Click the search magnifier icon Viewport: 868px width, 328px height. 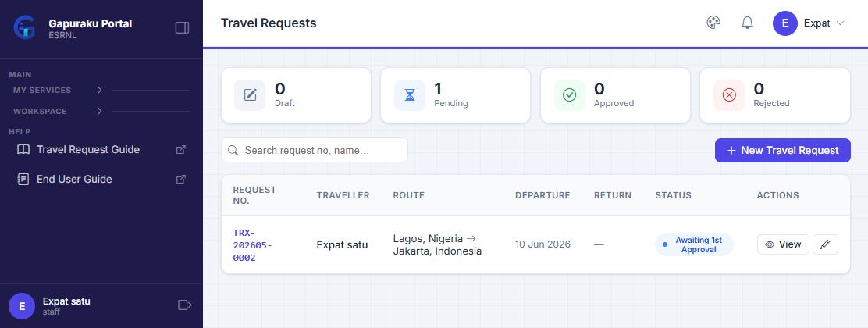233,150
